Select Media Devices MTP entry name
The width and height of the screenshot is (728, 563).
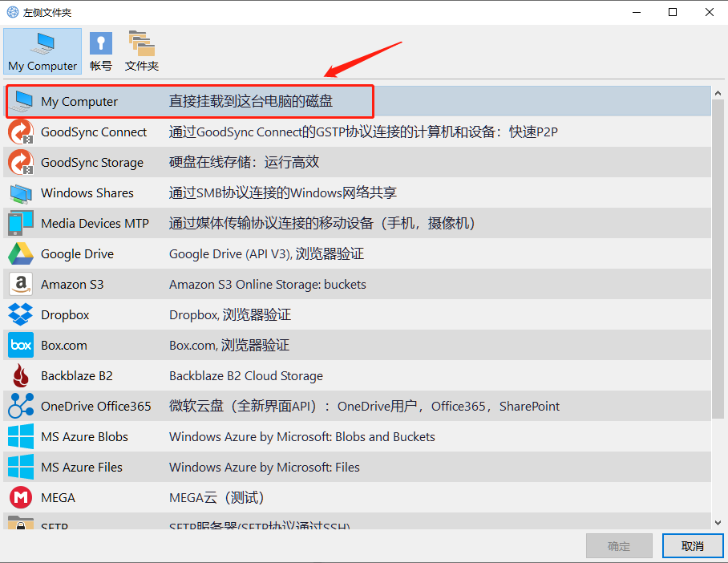(x=95, y=224)
